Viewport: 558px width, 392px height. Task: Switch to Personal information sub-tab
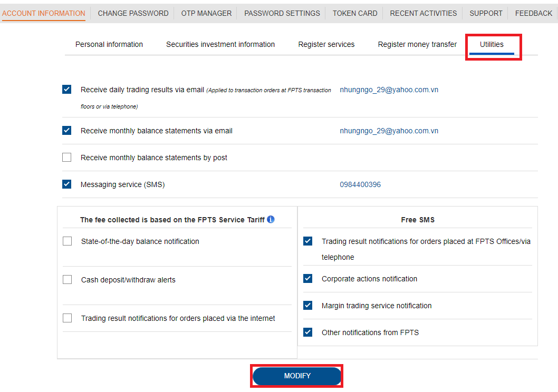(x=109, y=44)
